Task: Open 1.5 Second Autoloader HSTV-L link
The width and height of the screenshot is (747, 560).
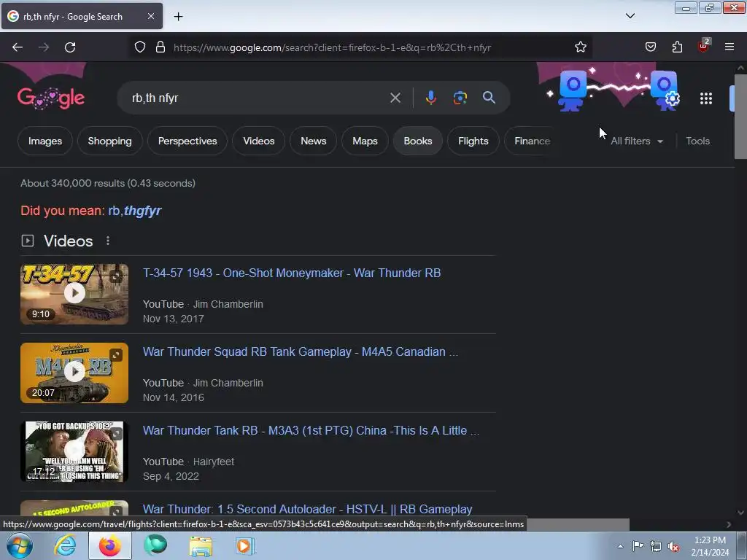Action: tap(307, 509)
